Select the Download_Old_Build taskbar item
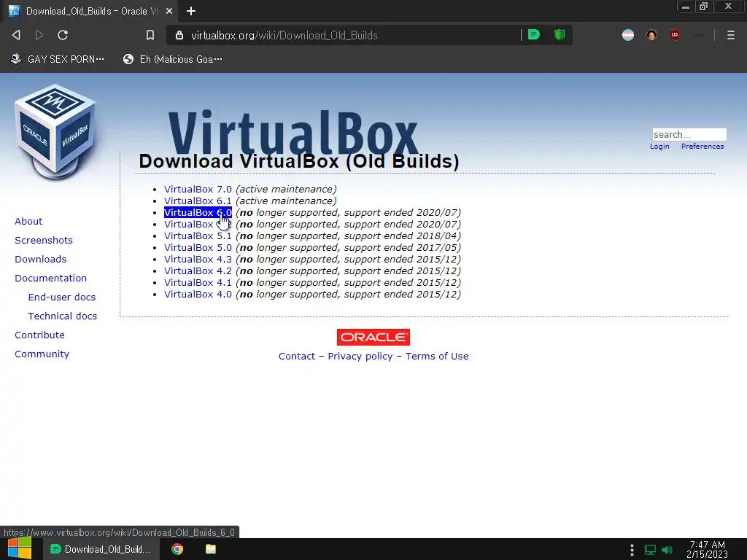The height and width of the screenshot is (560, 747). pos(101,549)
